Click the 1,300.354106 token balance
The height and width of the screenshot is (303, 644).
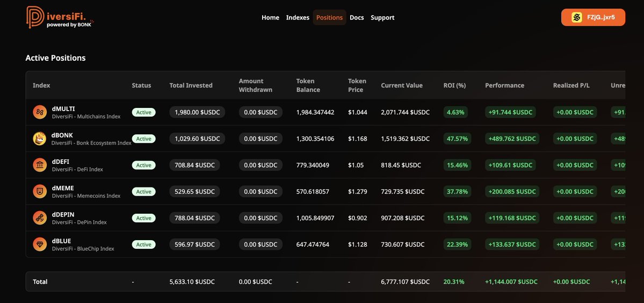pos(315,139)
